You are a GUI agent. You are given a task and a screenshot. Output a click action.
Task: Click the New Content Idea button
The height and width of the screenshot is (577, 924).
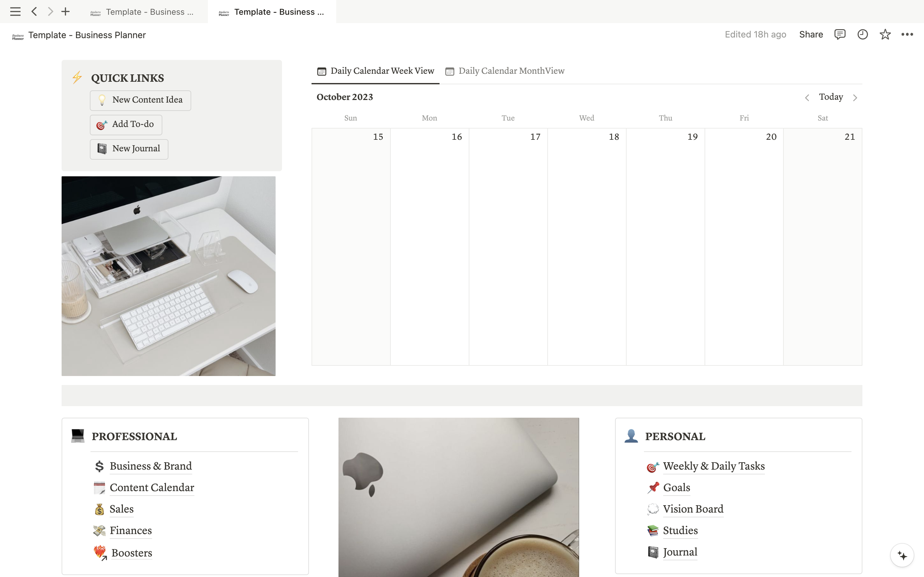coord(141,100)
